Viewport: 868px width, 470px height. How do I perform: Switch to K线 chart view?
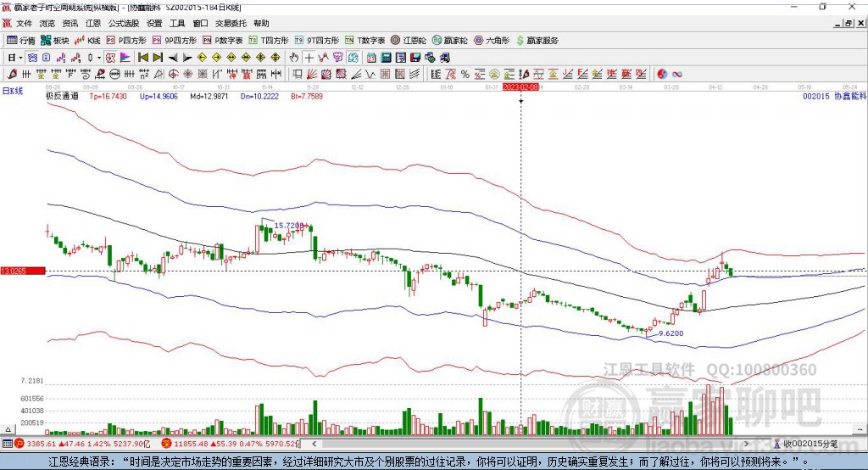[x=87, y=41]
